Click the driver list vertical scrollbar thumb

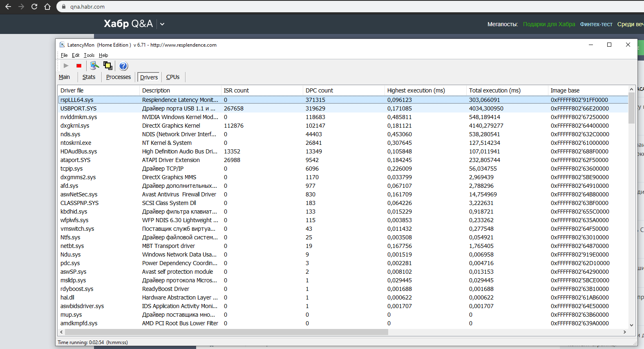click(x=631, y=108)
